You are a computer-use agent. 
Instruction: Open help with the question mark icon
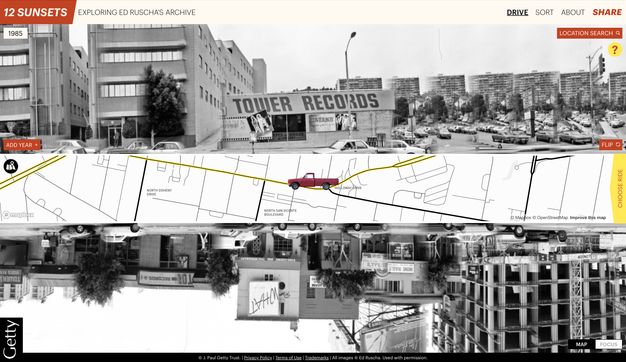click(x=615, y=50)
